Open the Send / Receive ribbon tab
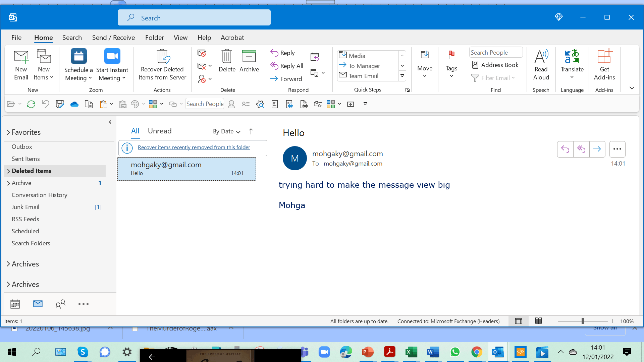 113,38
